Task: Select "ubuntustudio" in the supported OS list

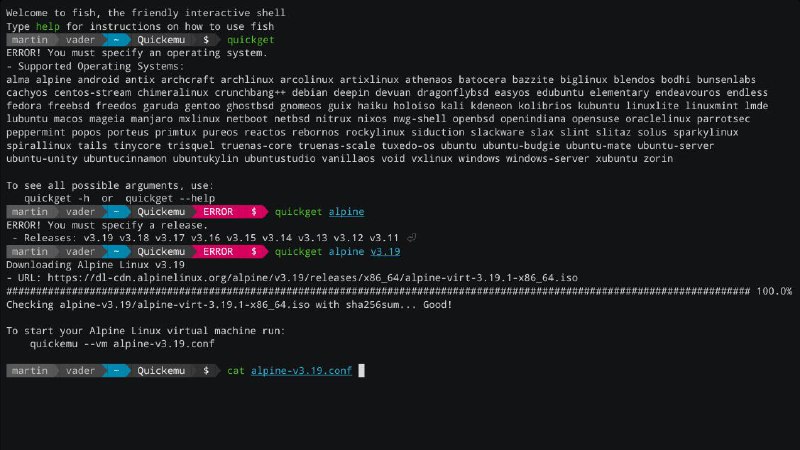Action: point(280,159)
